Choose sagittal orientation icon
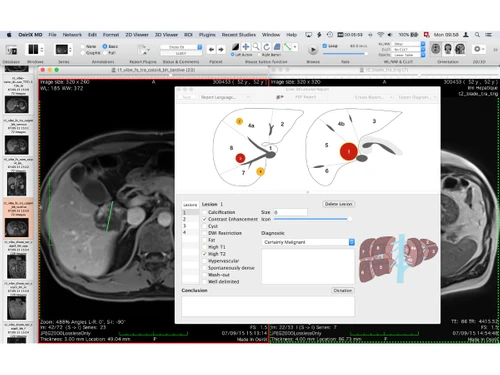This screenshot has height=375, width=500. click(460, 49)
